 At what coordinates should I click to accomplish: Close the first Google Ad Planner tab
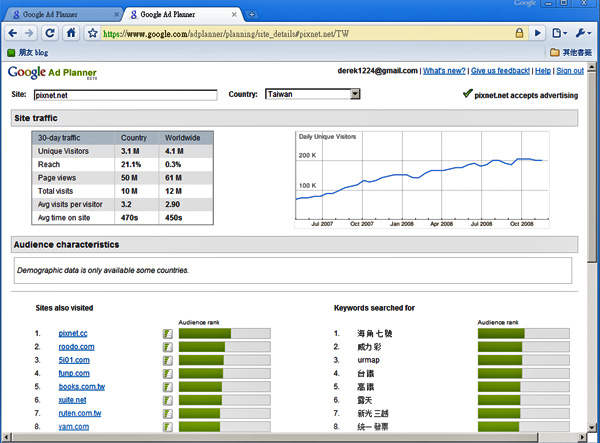click(117, 15)
